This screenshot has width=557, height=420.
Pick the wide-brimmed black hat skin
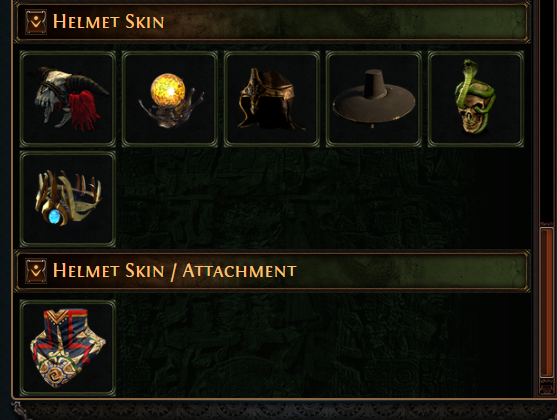click(374, 99)
